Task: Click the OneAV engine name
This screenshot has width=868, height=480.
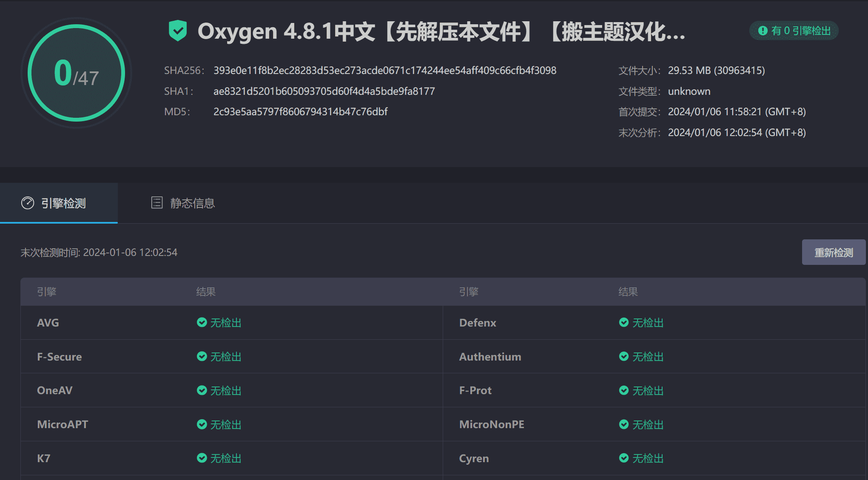Action: (55, 390)
